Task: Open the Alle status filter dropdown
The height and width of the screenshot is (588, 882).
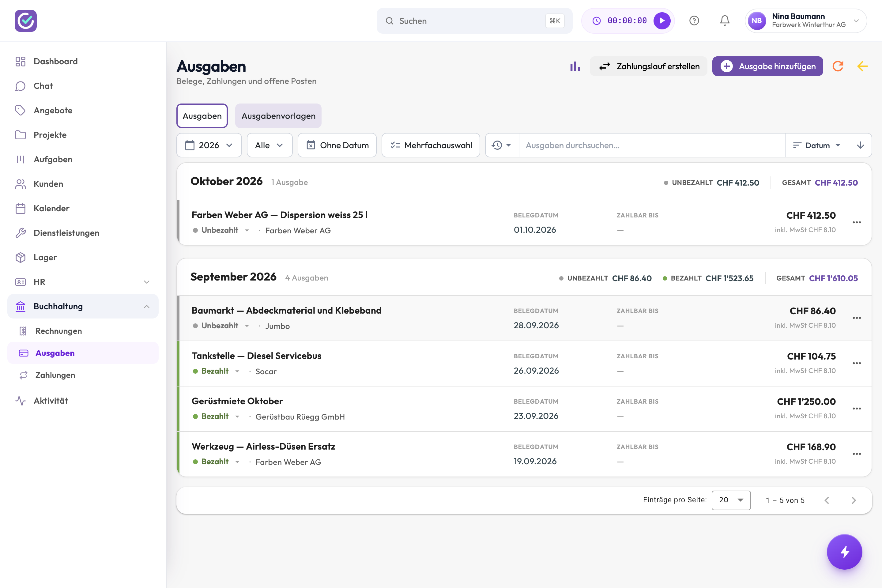Action: (269, 145)
